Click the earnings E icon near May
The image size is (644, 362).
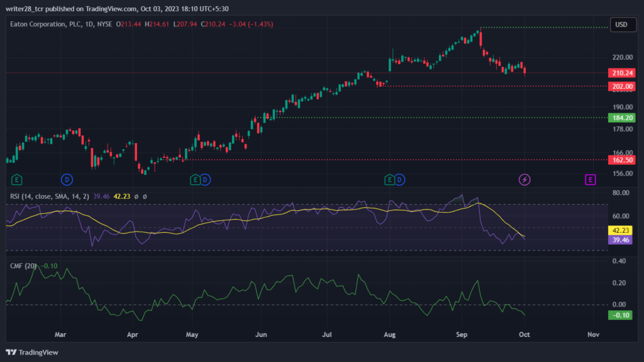tap(195, 180)
